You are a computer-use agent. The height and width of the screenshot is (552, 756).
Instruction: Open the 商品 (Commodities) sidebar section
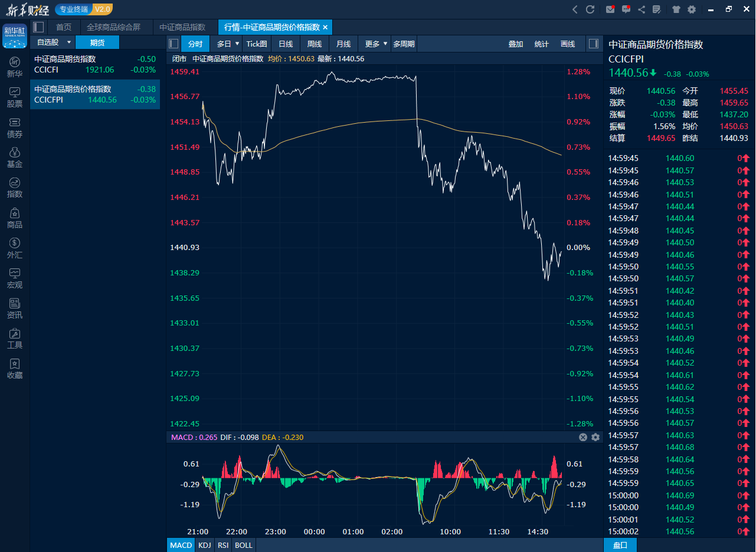click(15, 218)
